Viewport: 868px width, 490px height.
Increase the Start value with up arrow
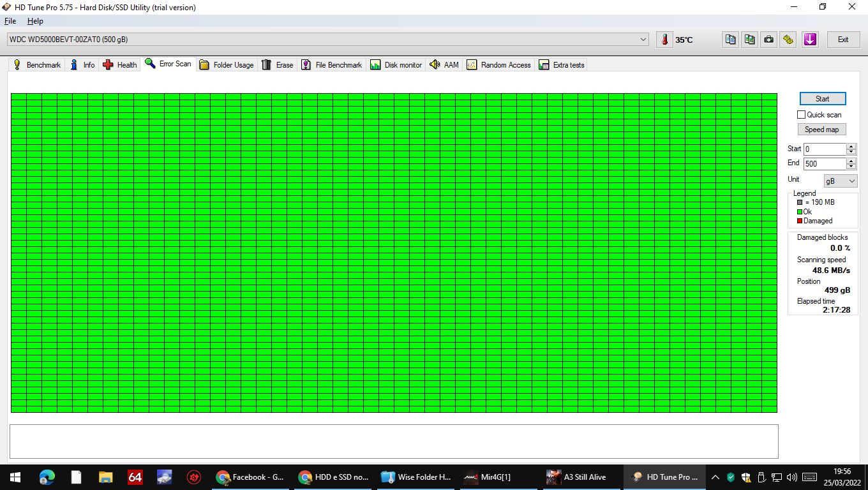point(851,146)
